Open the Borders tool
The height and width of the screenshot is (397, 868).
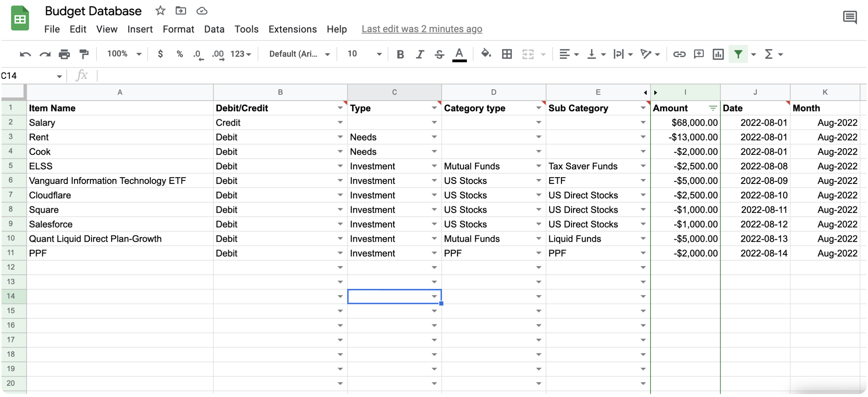point(507,54)
